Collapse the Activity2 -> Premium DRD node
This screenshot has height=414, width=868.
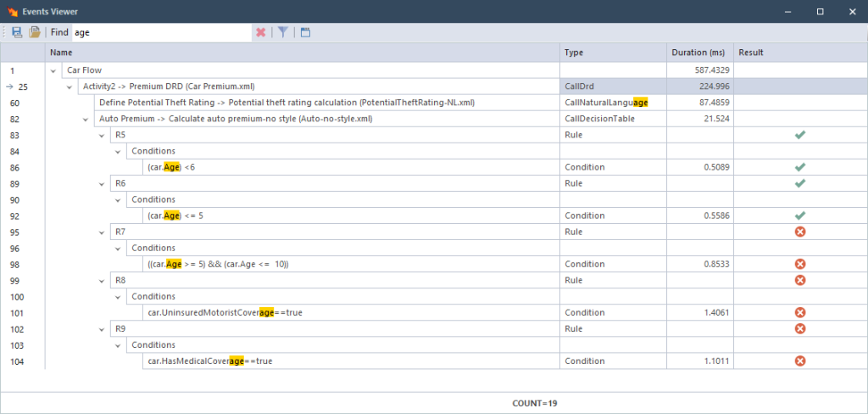(x=70, y=87)
